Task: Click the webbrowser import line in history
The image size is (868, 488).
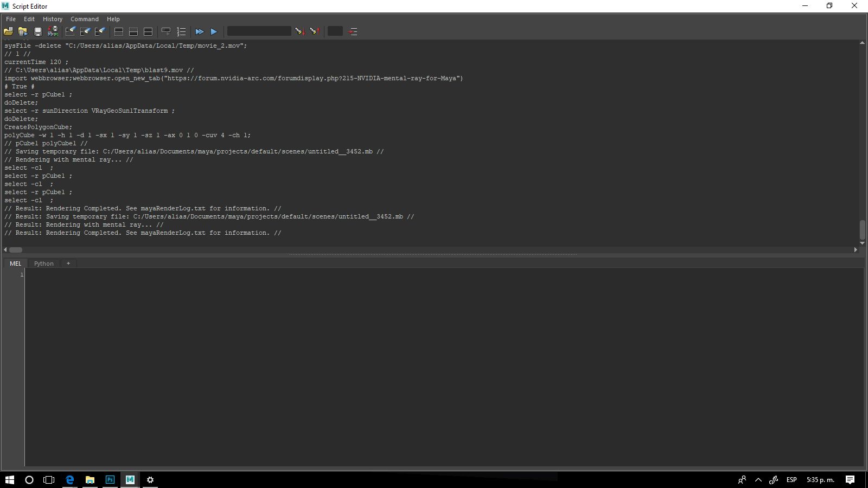Action: 233,78
